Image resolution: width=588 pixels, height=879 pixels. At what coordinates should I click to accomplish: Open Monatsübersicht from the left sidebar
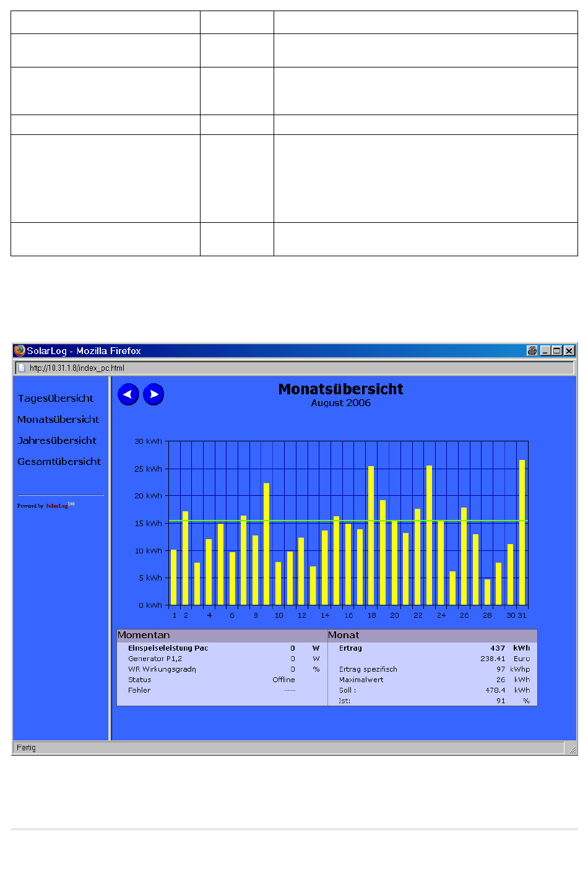pos(58,420)
